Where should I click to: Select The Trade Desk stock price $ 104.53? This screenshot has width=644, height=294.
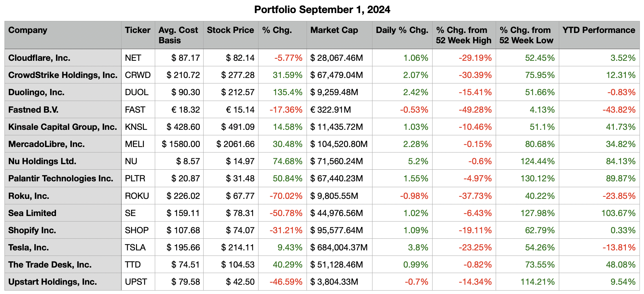point(238,265)
